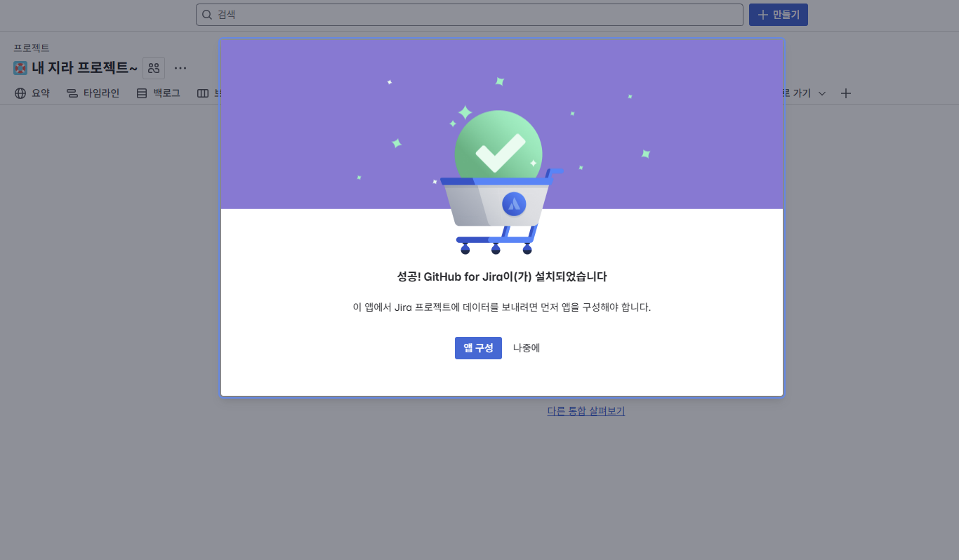Click the 내 지라 프로젝트~ project title
The width and height of the screenshot is (959, 560).
(x=84, y=68)
